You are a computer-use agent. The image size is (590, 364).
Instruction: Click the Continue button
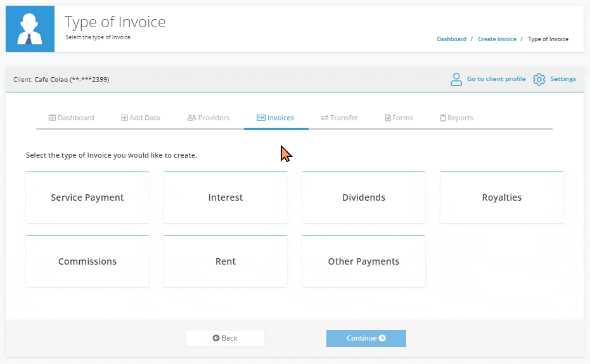[x=366, y=338]
